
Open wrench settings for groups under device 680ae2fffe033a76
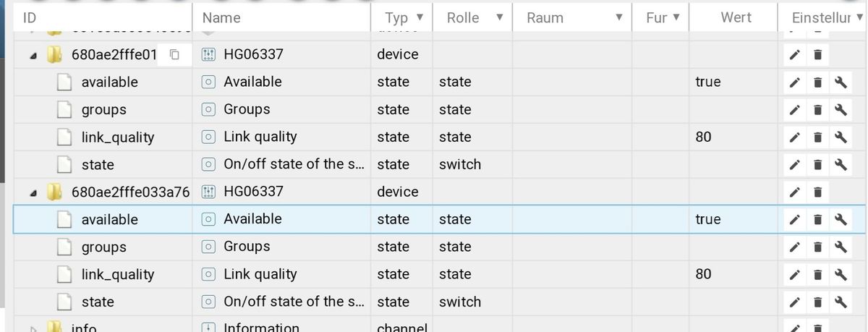click(x=841, y=247)
